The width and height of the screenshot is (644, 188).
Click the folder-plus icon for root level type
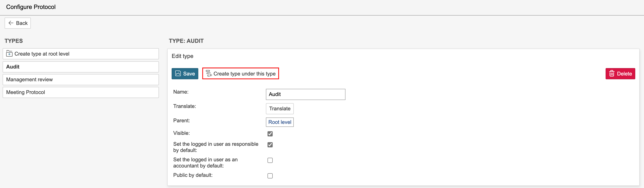[x=9, y=54]
